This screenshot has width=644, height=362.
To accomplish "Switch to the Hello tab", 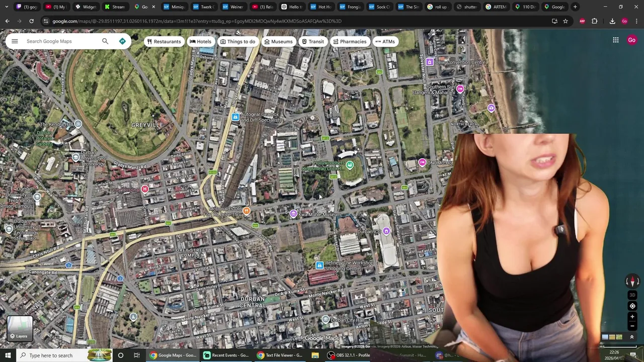I will 291,7.
